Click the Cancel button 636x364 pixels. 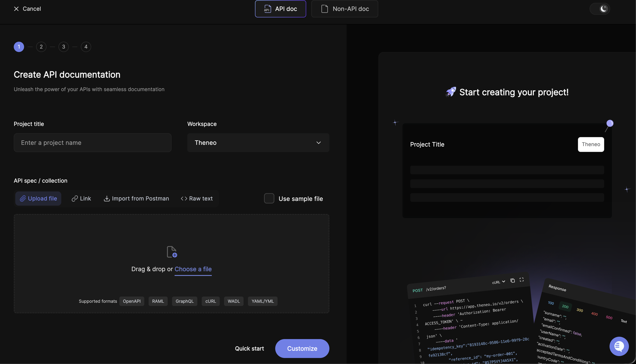click(27, 9)
